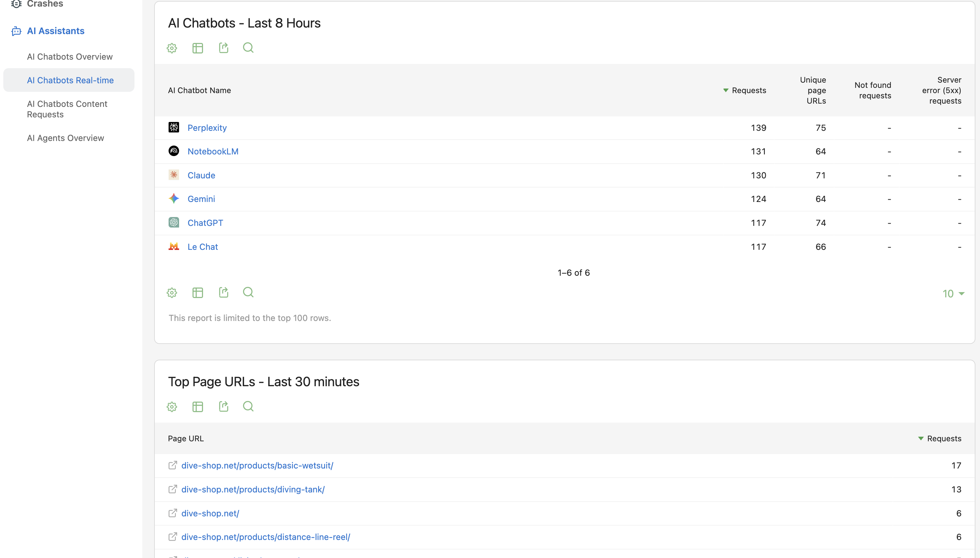Open AI Chatbots Content Requests menu item

click(x=67, y=109)
